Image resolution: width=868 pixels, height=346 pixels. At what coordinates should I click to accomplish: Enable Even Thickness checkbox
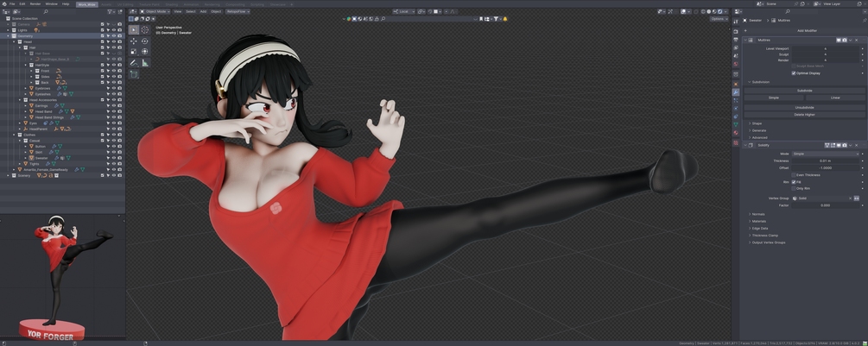pyautogui.click(x=793, y=174)
